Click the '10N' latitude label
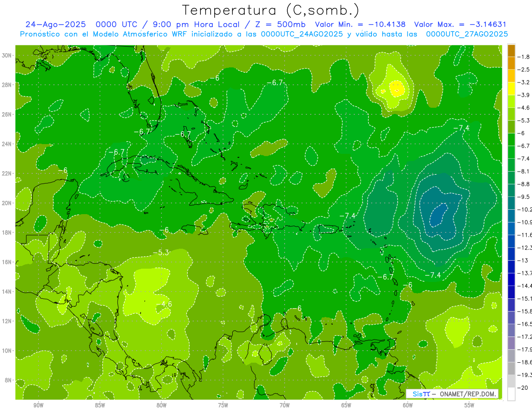 click(x=7, y=351)
